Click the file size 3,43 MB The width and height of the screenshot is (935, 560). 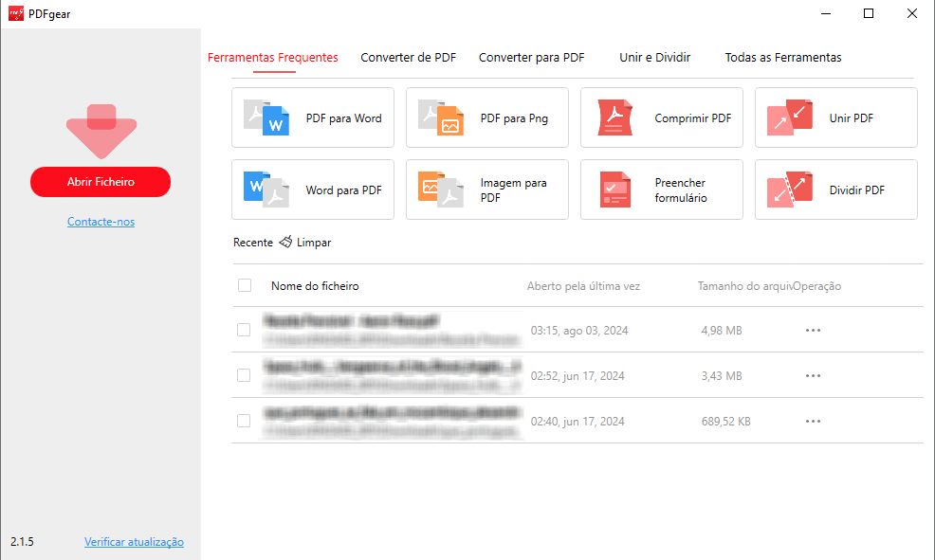coord(722,376)
